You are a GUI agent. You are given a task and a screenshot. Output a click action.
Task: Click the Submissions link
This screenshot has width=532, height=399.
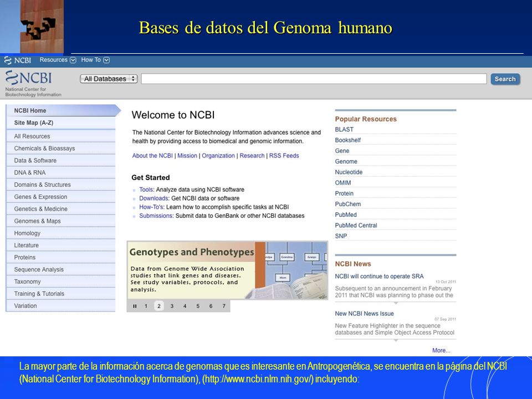pyautogui.click(x=156, y=216)
